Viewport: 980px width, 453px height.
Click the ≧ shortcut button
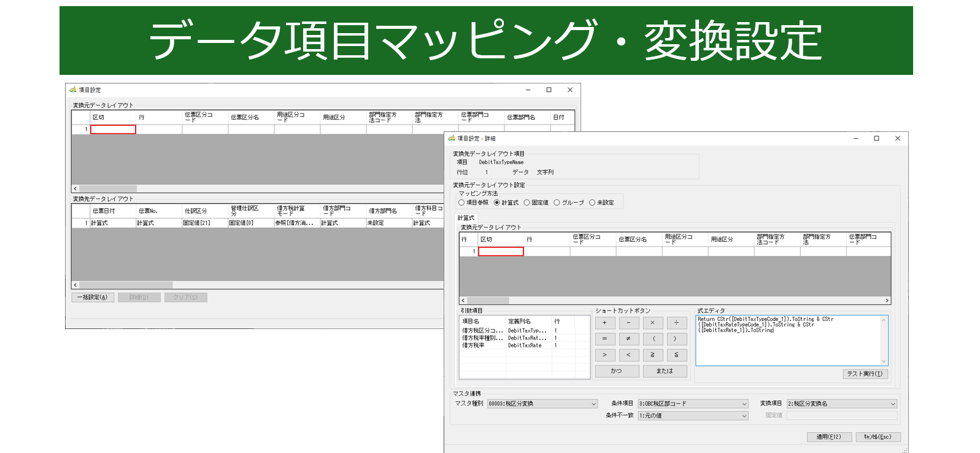click(652, 355)
